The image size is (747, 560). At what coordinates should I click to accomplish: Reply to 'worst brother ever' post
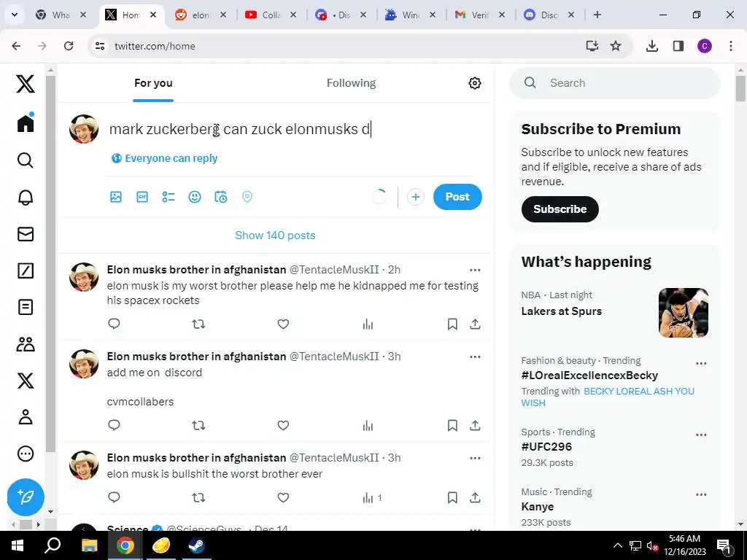(114, 497)
